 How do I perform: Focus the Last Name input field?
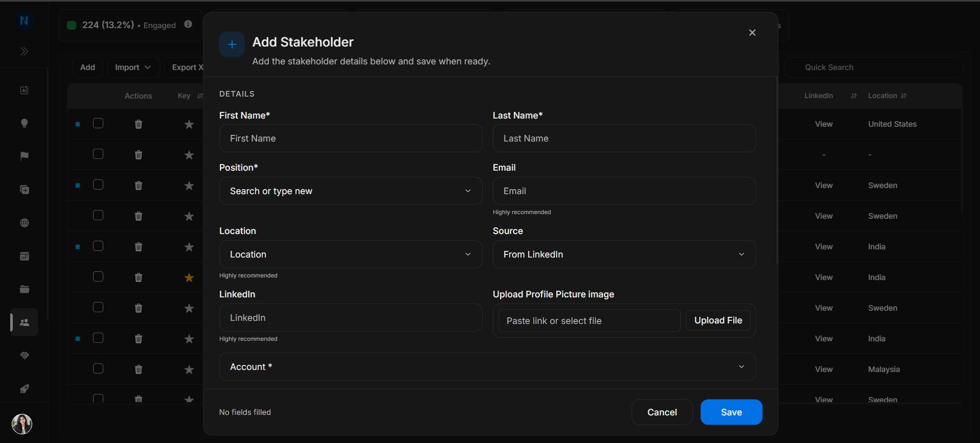coord(624,138)
